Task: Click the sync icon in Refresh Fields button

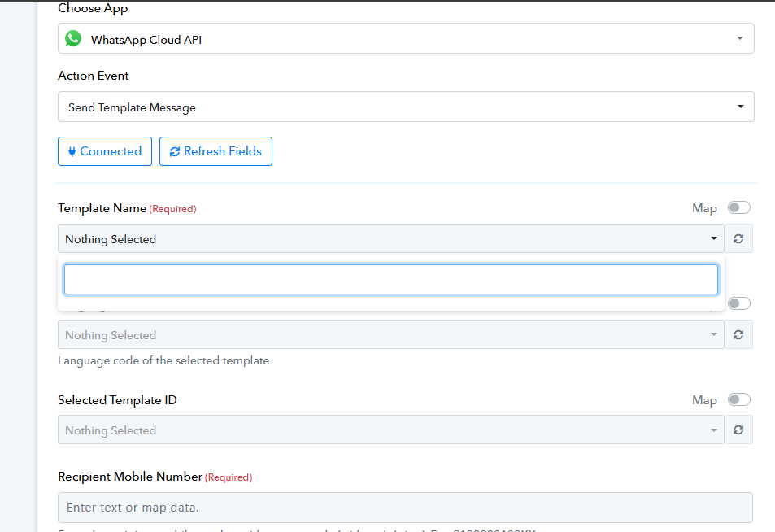Action: (175, 152)
